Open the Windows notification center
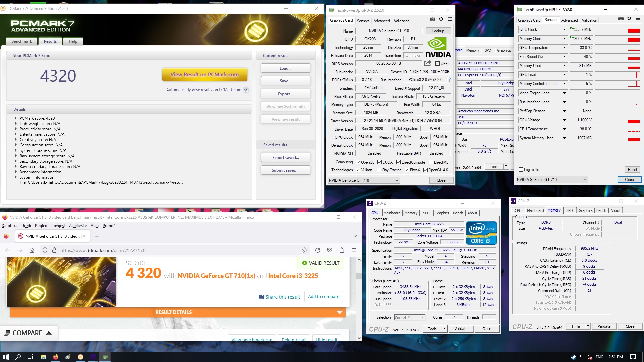This screenshot has width=644, height=362. tap(633, 357)
